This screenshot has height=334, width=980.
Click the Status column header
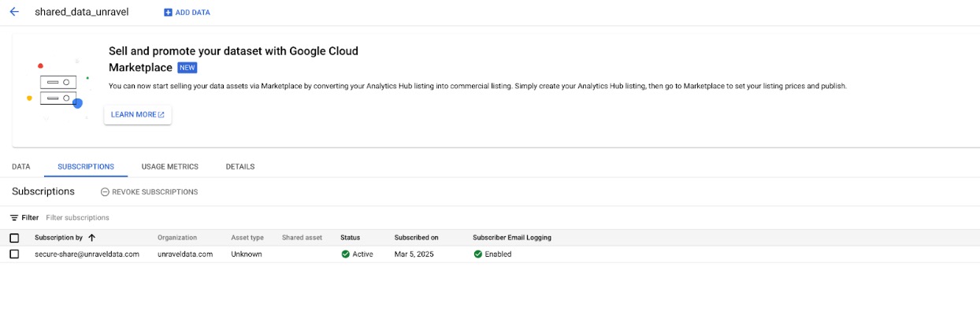pos(350,237)
